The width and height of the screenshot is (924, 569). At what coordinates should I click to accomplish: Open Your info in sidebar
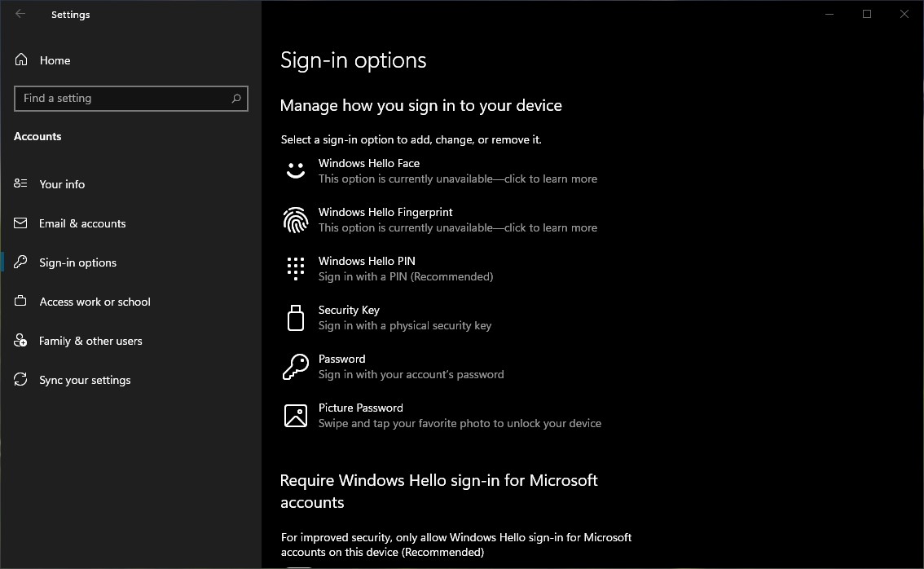coord(131,184)
